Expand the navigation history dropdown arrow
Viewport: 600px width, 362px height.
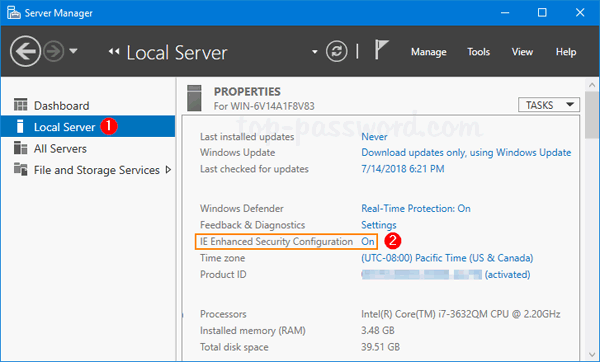coord(73,51)
